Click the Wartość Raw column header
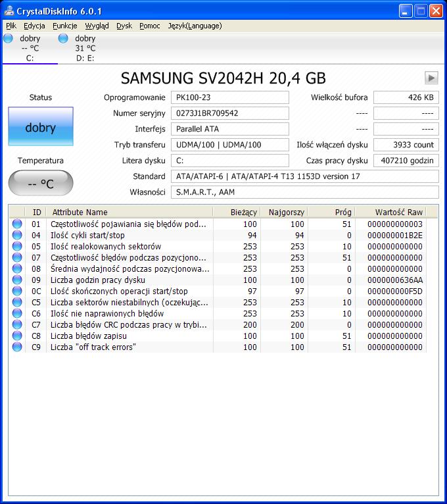The image size is (447, 504). (391, 212)
